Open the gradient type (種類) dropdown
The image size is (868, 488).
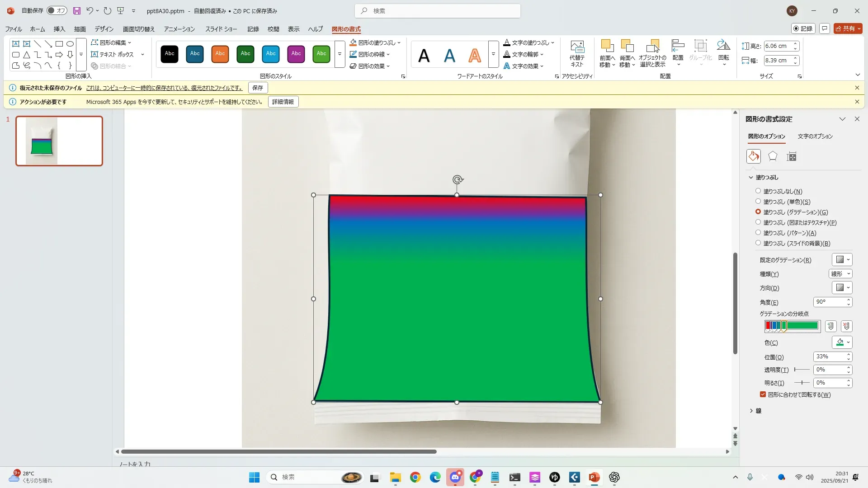tap(840, 274)
